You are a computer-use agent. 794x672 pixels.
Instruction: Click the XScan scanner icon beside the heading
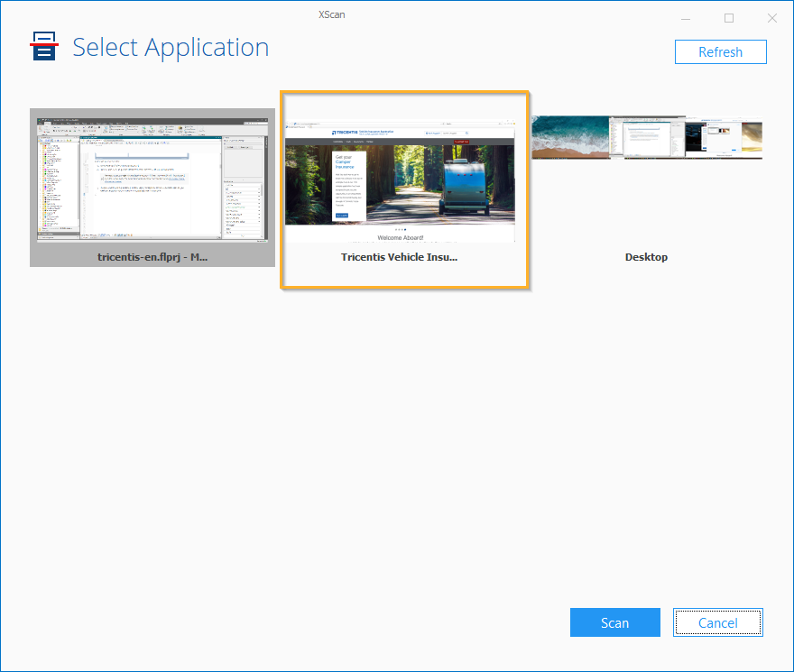click(44, 47)
